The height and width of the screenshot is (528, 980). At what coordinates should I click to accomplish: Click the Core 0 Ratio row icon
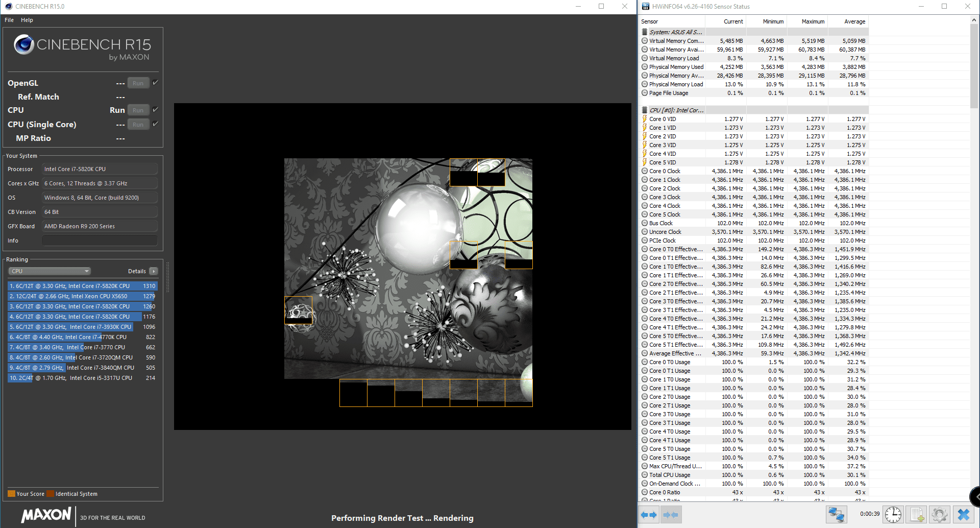point(645,492)
